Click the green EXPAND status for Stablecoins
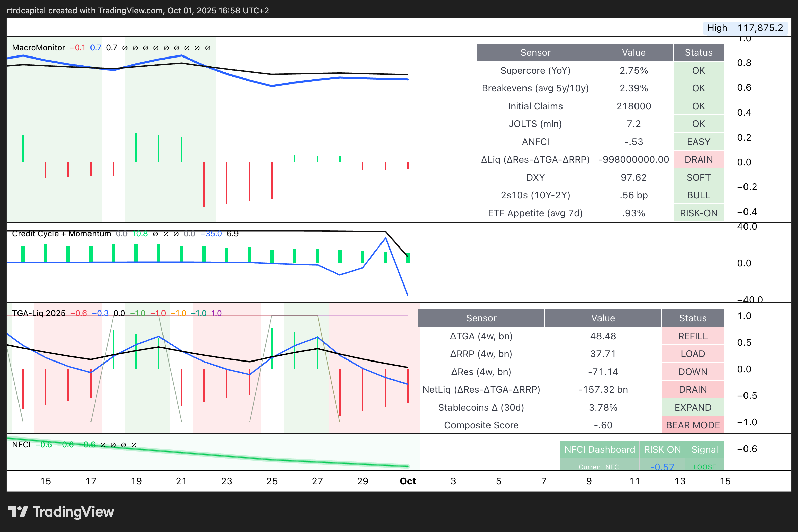The image size is (798, 532). coord(692,407)
